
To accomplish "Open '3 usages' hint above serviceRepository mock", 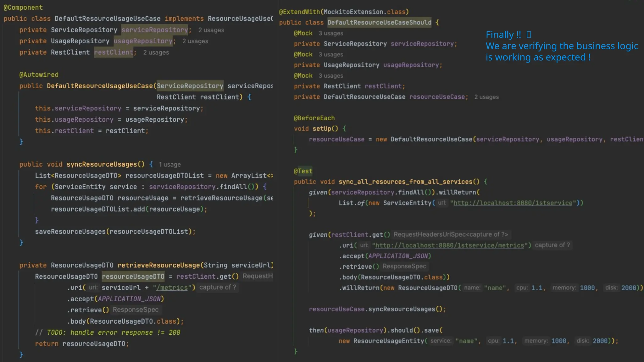I will [330, 33].
